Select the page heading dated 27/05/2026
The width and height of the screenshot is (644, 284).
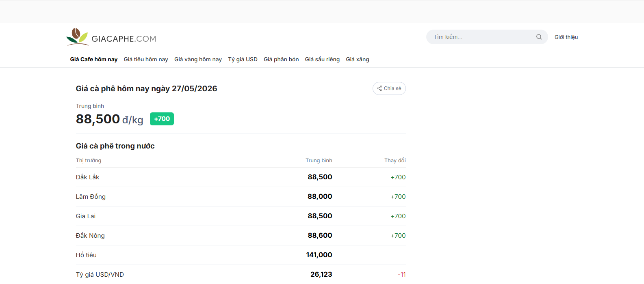146,88
